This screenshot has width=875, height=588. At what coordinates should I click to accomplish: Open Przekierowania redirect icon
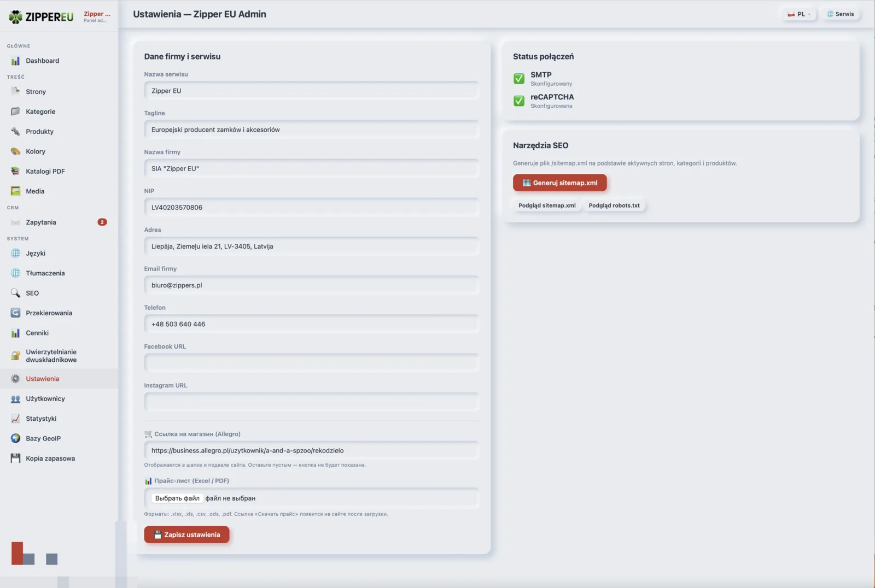(x=15, y=313)
